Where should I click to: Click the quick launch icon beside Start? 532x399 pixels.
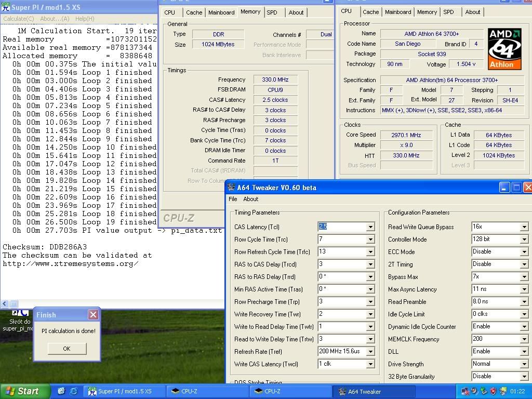pyautogui.click(x=61, y=391)
